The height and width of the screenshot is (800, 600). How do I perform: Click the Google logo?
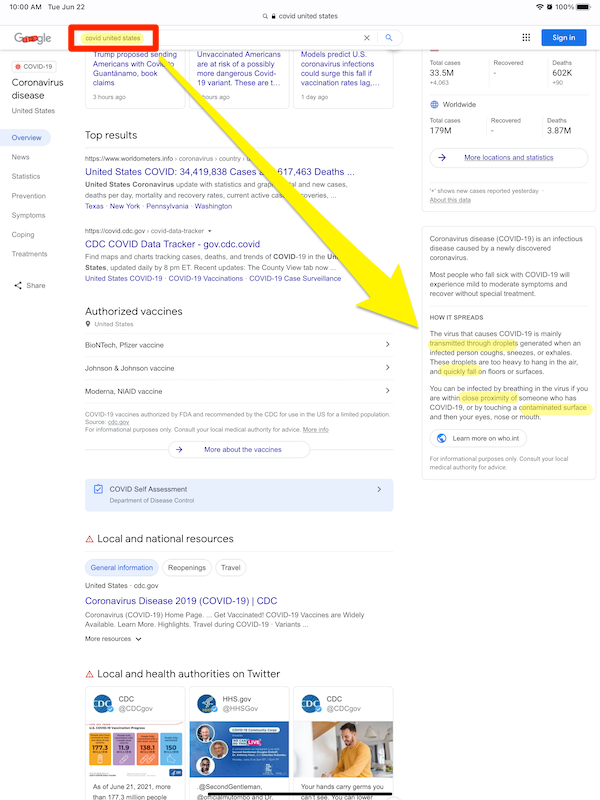pos(33,38)
